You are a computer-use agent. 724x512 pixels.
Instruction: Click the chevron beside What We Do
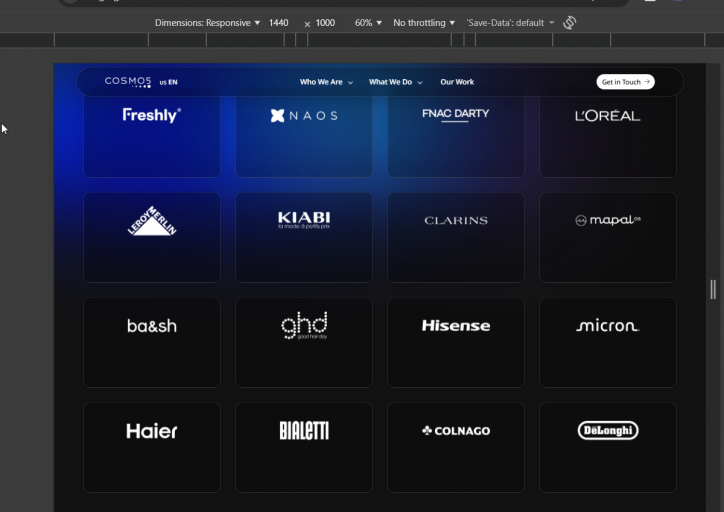click(420, 83)
